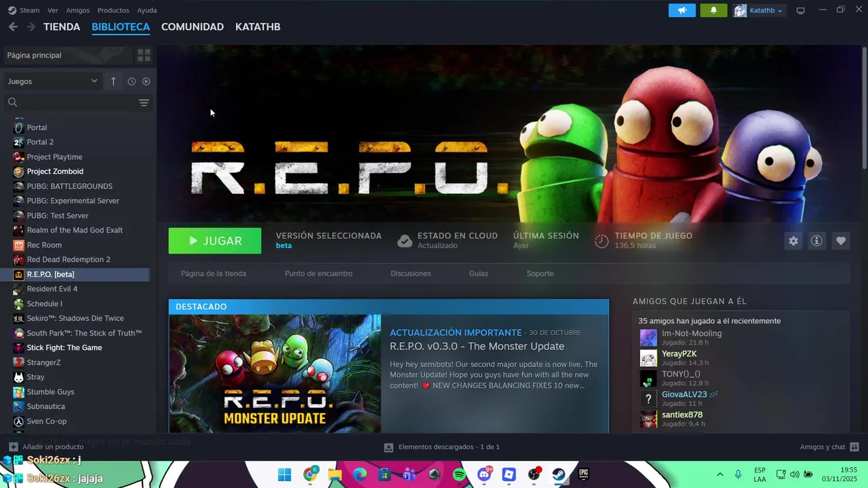Show only ready-to-play games icon
The height and width of the screenshot is (488, 868).
(x=146, y=81)
